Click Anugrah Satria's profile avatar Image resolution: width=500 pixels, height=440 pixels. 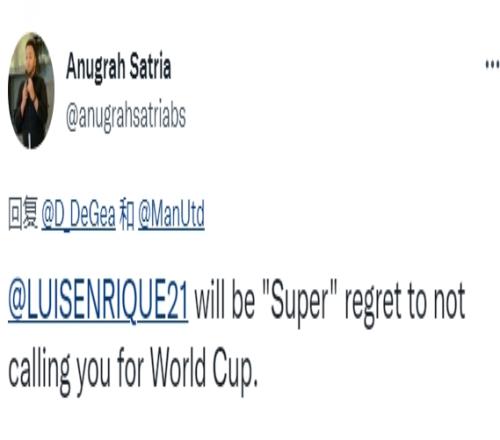31,90
